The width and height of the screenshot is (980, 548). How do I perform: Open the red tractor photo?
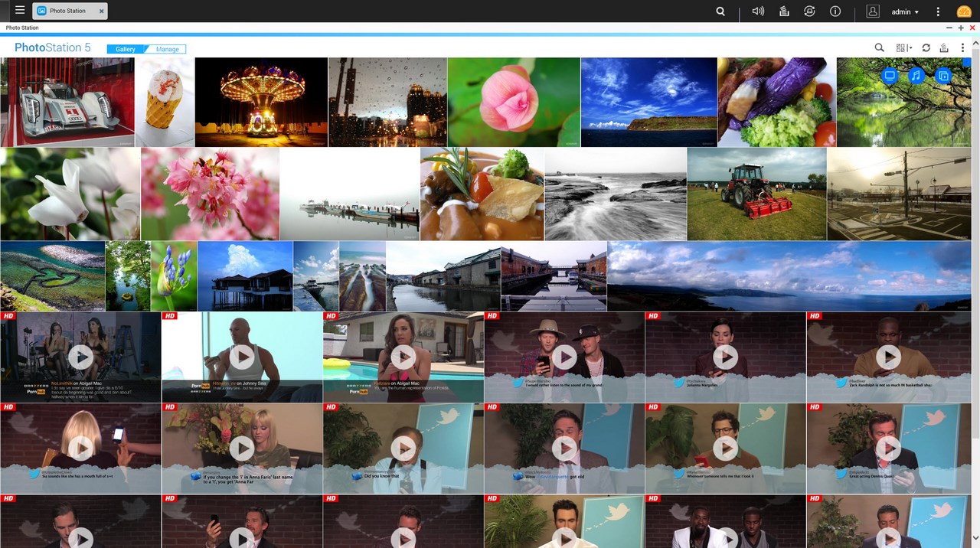click(757, 194)
